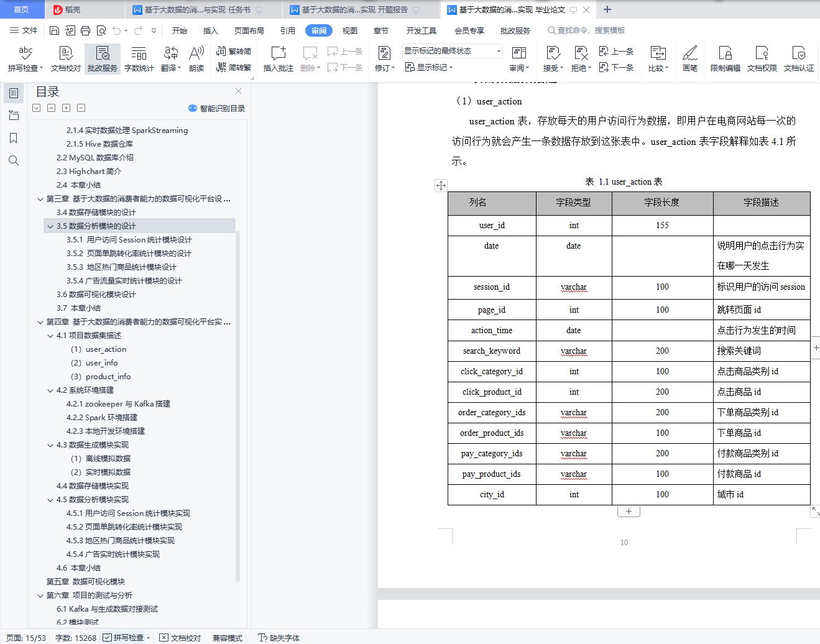Convert text with 简转繁
This screenshot has height=644, width=820.
[234, 67]
